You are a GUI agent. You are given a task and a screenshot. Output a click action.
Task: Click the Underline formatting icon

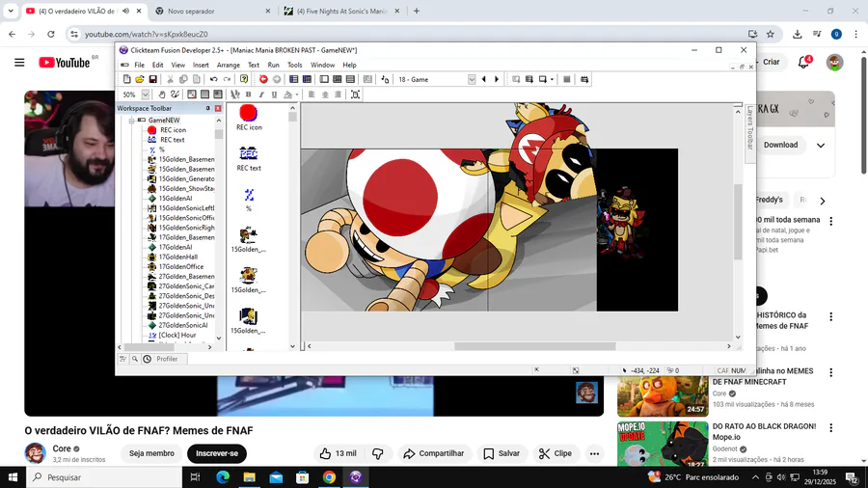point(274,95)
